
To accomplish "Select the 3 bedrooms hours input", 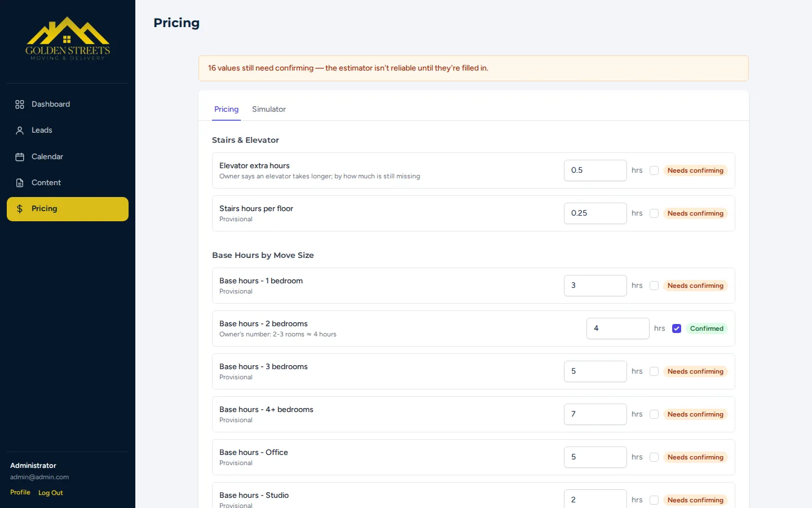I will [595, 371].
